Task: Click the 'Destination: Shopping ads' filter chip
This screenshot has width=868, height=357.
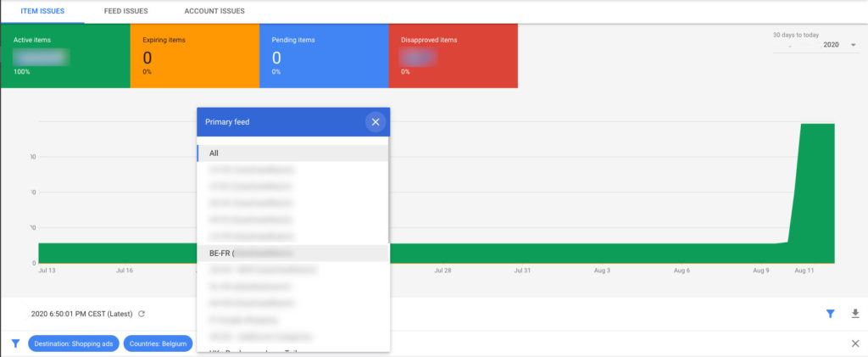Action: (73, 343)
